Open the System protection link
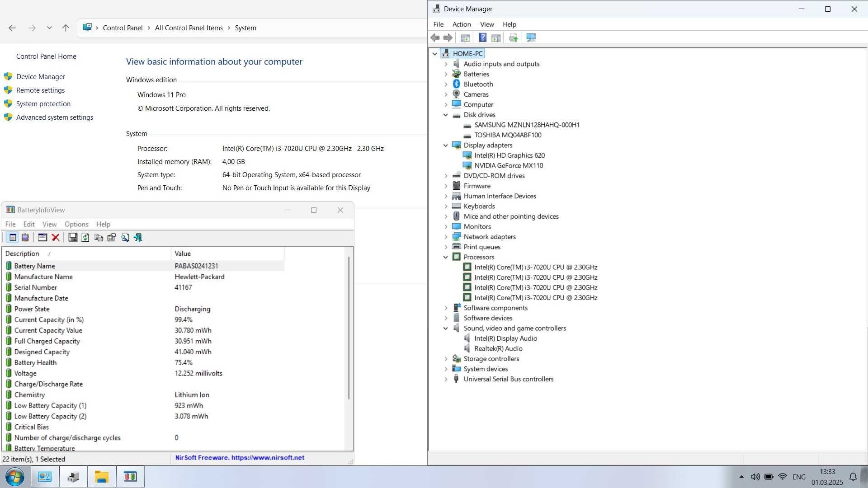The width and height of the screenshot is (868, 488). (43, 104)
